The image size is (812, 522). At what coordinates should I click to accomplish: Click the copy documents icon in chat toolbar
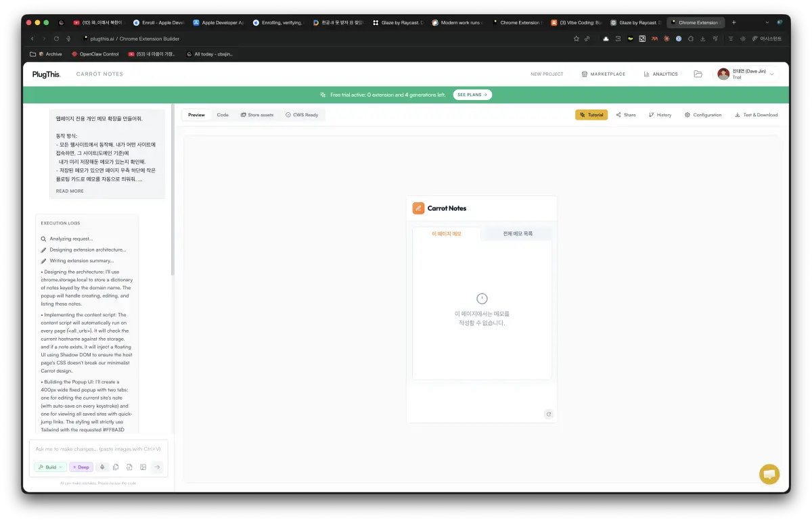click(x=116, y=467)
